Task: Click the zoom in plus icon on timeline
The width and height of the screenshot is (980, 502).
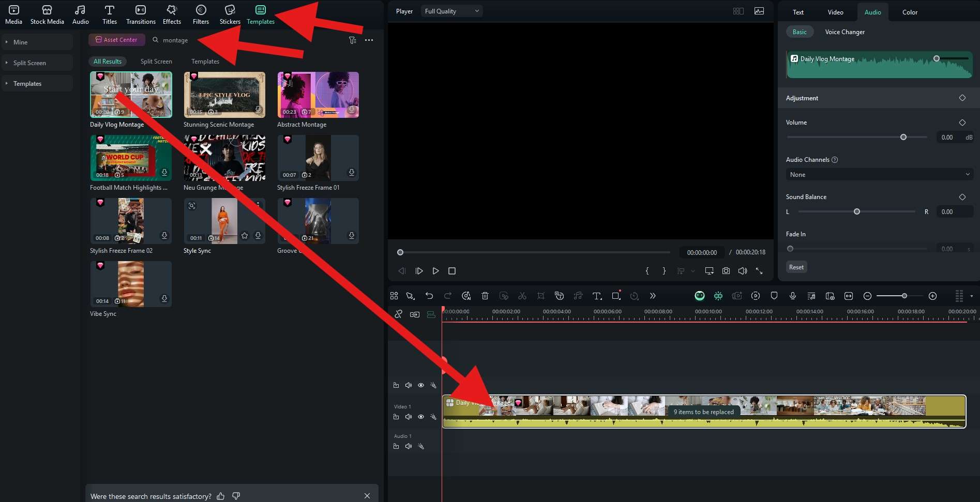Action: click(932, 296)
